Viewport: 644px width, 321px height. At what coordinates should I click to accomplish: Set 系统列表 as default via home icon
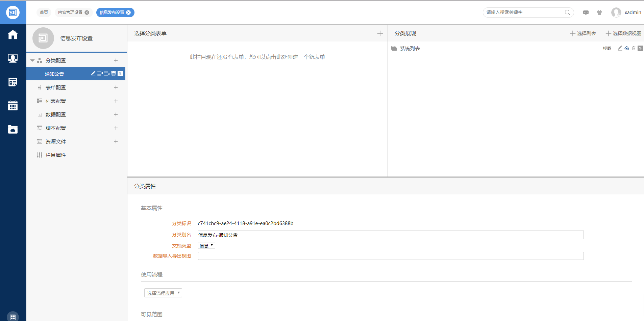click(627, 48)
